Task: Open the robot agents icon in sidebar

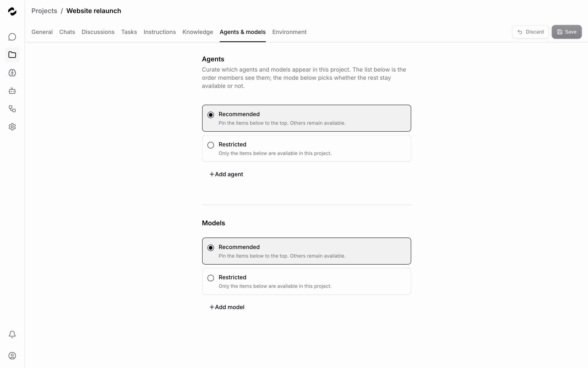Action: [12, 91]
